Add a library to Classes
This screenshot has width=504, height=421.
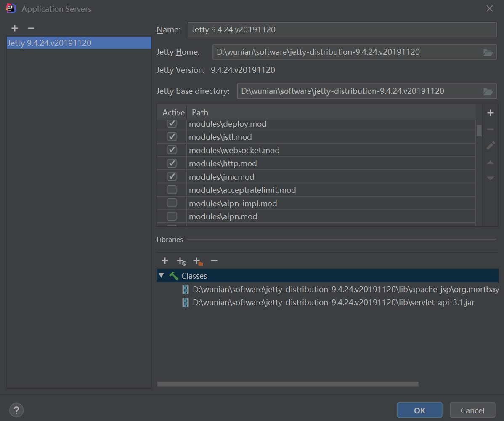pyautogui.click(x=164, y=261)
